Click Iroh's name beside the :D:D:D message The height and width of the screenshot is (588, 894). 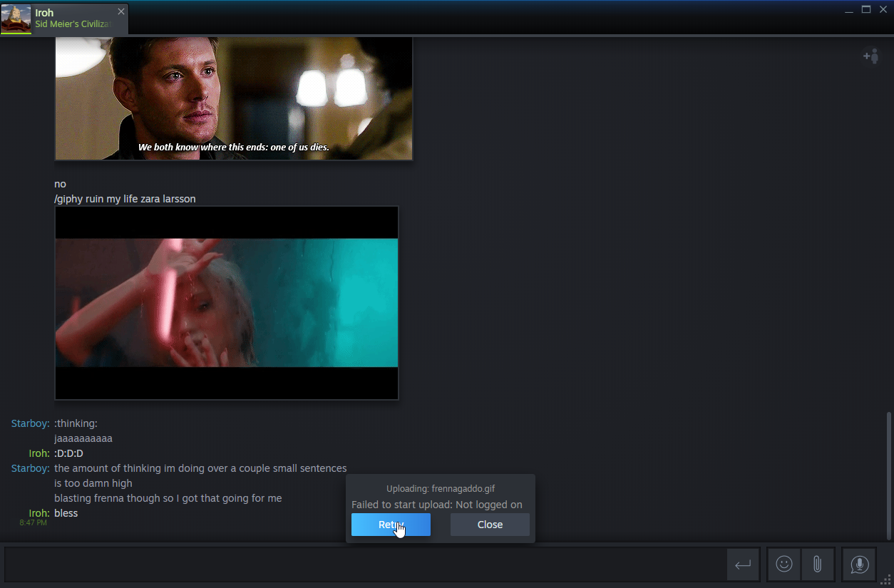tap(38, 453)
